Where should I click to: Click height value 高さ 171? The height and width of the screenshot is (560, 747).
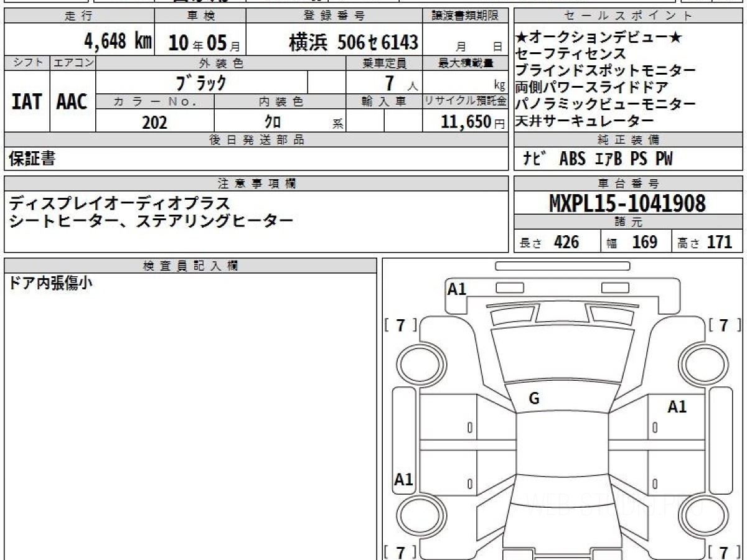705,242
